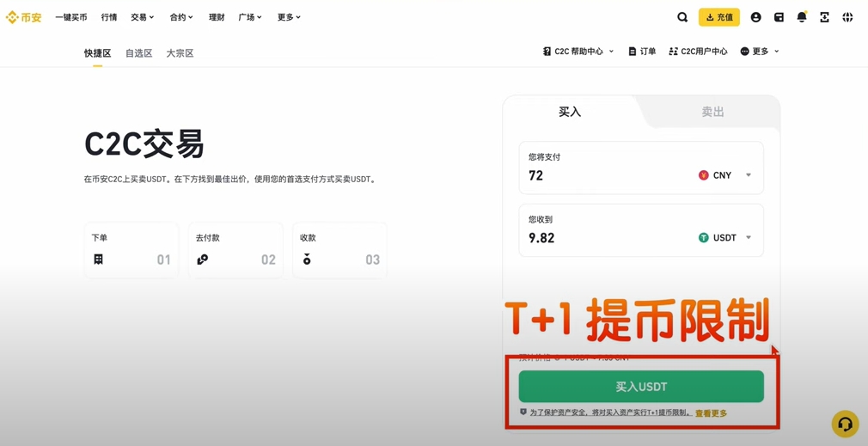
Task: Open 一键买币 menu item
Action: [x=70, y=17]
